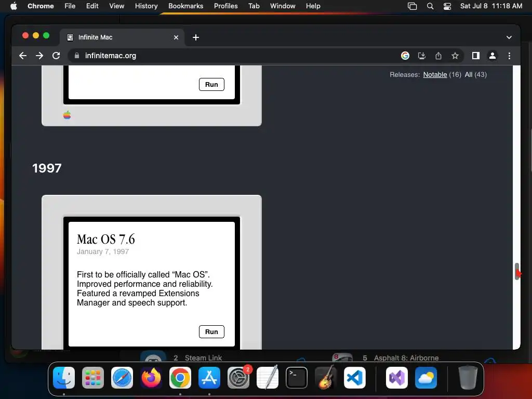The image size is (532, 399).
Task: Open Finder from the Dock
Action: point(64,378)
